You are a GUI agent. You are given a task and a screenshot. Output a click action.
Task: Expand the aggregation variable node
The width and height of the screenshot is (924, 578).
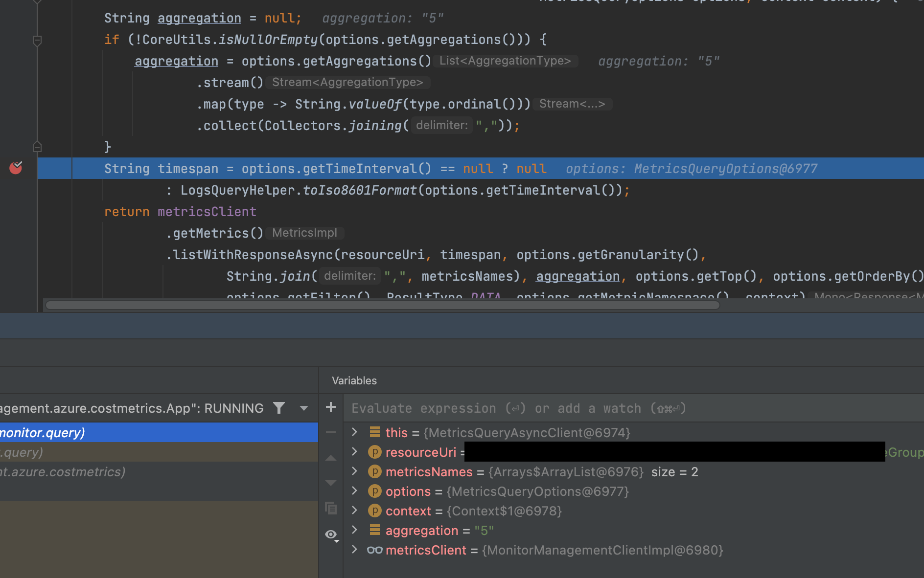tap(355, 530)
